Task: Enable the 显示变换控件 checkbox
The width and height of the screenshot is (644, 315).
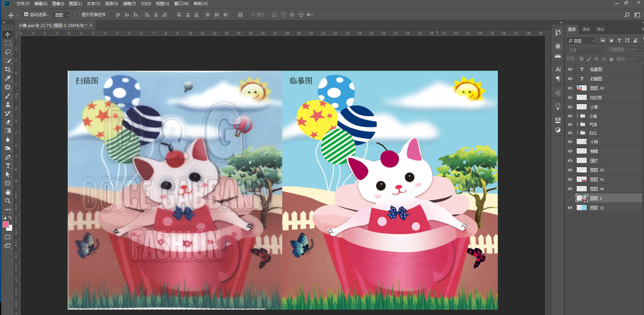Action: click(77, 14)
